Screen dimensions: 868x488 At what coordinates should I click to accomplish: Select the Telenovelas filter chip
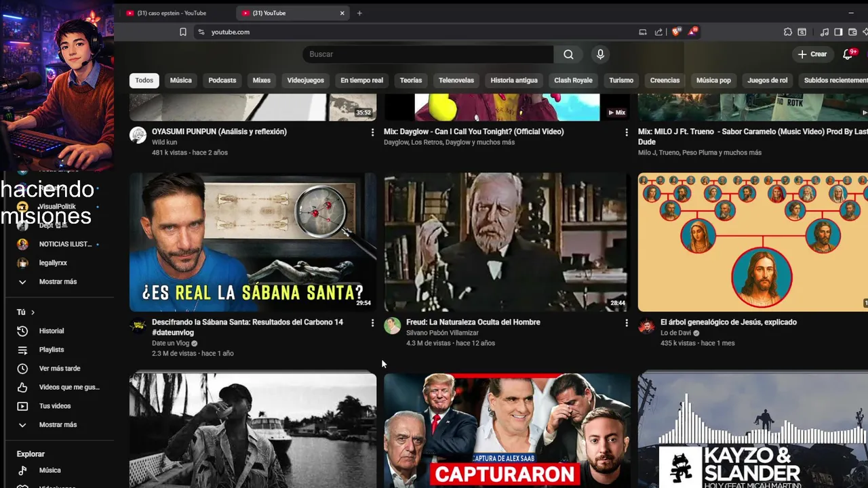(x=456, y=80)
